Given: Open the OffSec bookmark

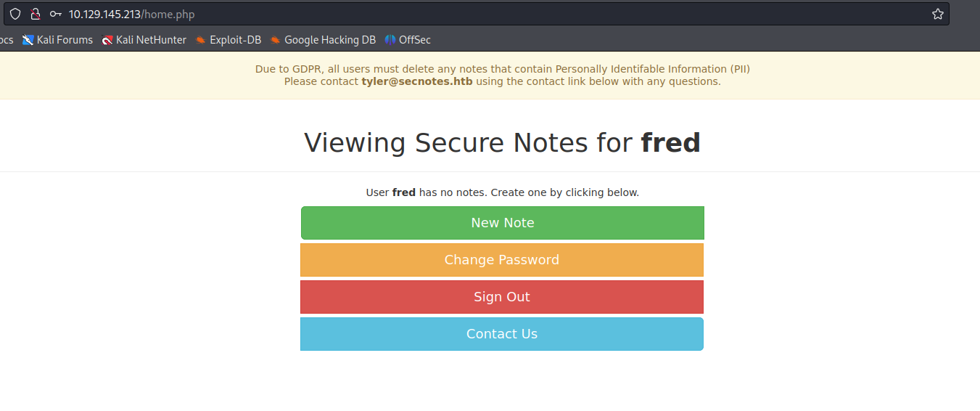Looking at the screenshot, I should click(408, 40).
